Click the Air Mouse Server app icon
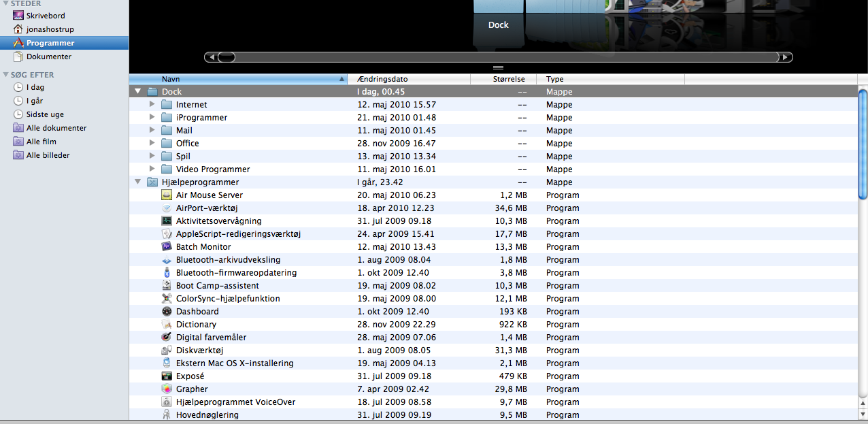 [167, 195]
